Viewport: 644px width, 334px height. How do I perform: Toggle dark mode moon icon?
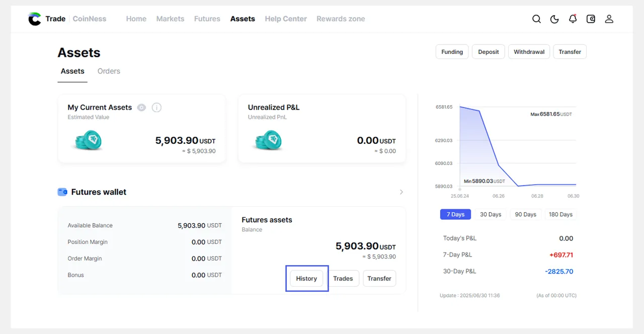pyautogui.click(x=554, y=19)
